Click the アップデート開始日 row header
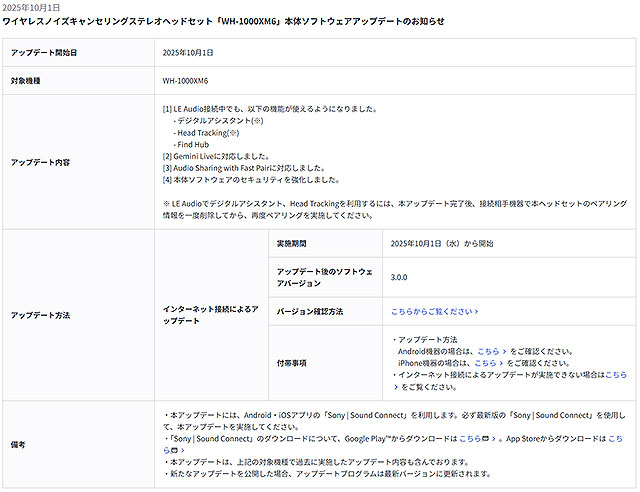Screen dimensions: 640x492 tap(43, 52)
